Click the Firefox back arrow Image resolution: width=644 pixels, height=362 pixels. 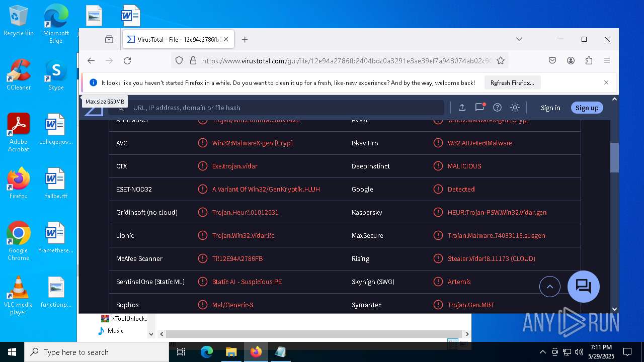click(91, 60)
